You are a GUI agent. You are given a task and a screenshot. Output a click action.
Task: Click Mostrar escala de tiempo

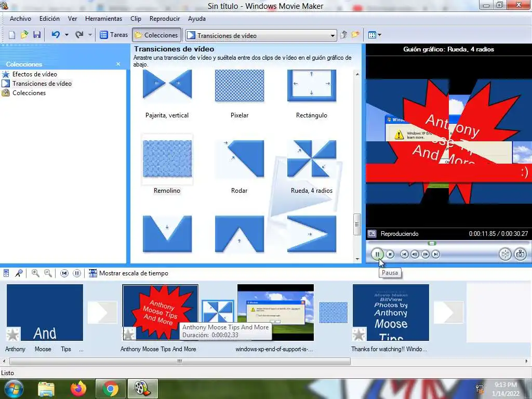[x=129, y=273]
